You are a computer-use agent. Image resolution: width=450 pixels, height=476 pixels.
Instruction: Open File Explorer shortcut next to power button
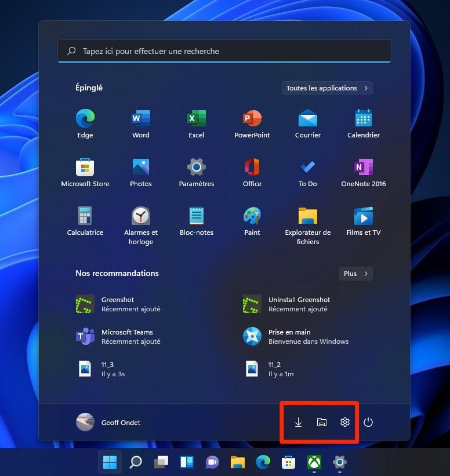coord(322,422)
